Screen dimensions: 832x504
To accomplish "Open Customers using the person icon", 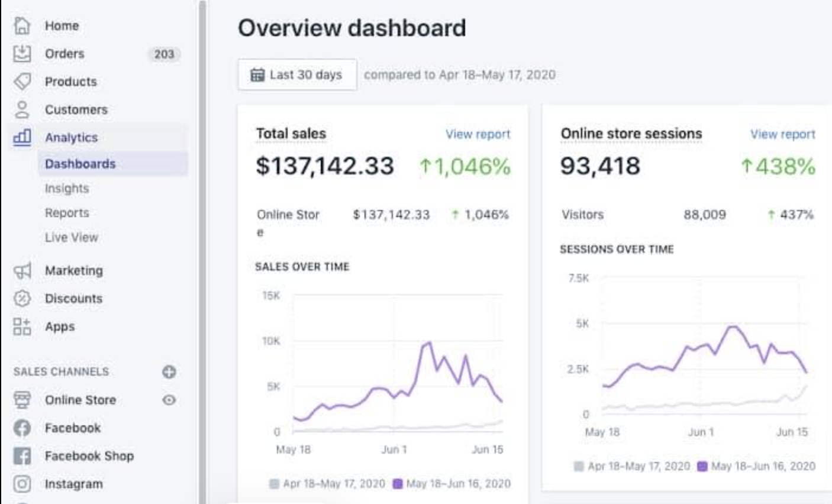I will 22,109.
